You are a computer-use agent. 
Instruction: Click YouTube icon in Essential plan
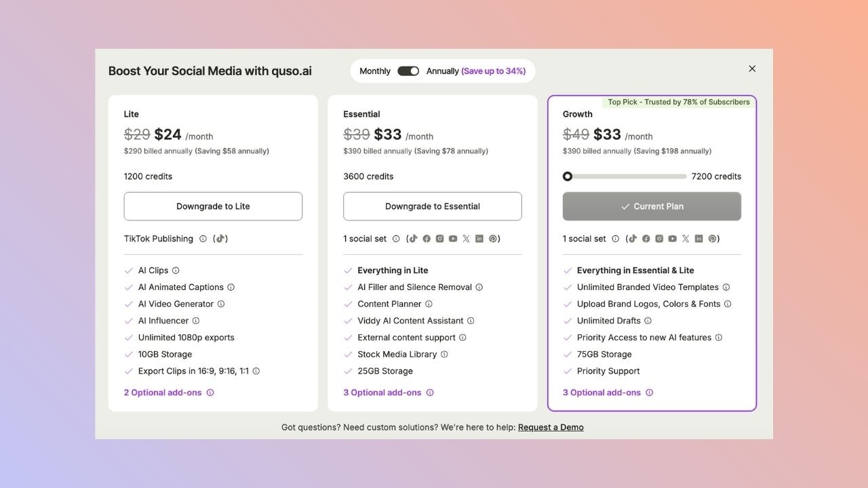tap(453, 239)
